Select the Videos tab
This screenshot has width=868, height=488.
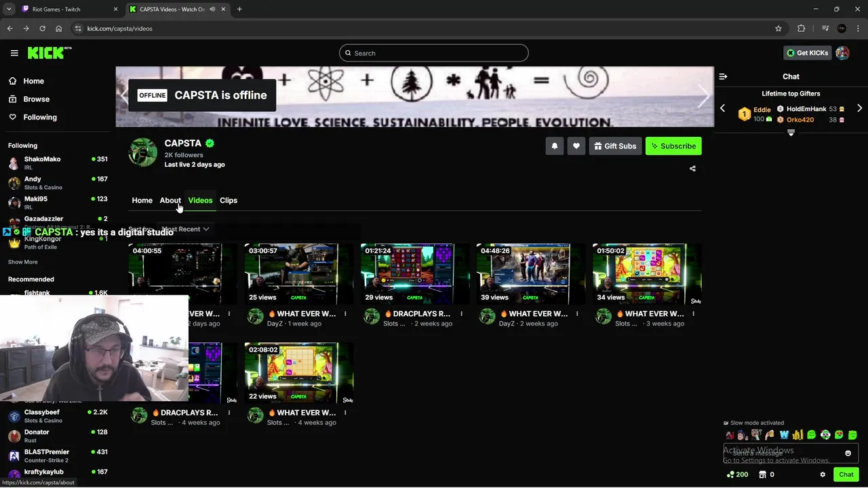[200, 200]
